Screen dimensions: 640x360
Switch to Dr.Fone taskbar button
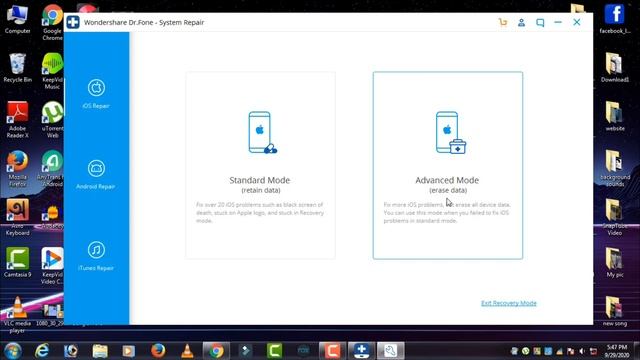tap(361, 351)
